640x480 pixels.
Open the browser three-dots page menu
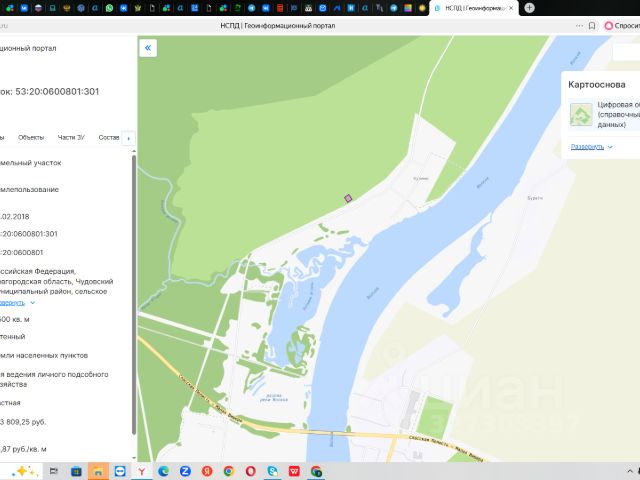click(x=579, y=26)
